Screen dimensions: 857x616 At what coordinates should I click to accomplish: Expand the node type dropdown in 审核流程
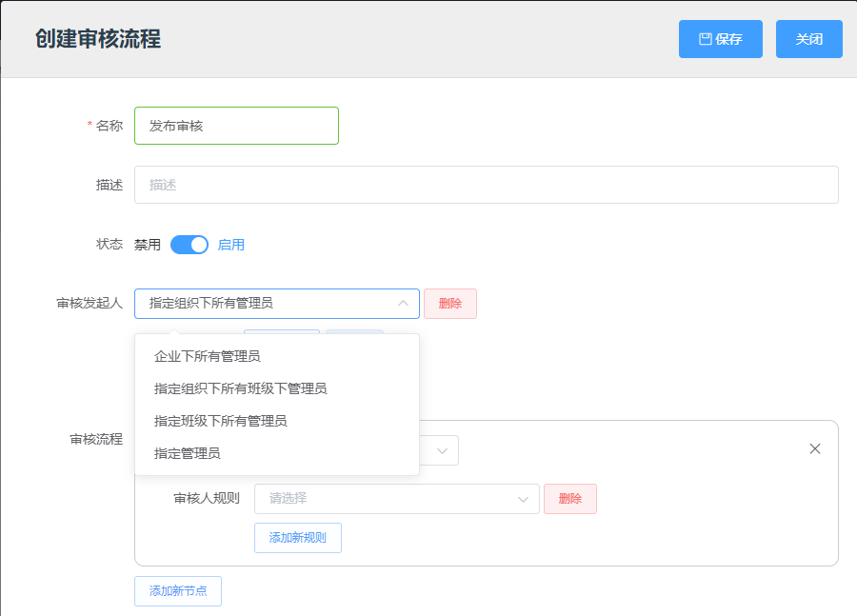click(443, 449)
